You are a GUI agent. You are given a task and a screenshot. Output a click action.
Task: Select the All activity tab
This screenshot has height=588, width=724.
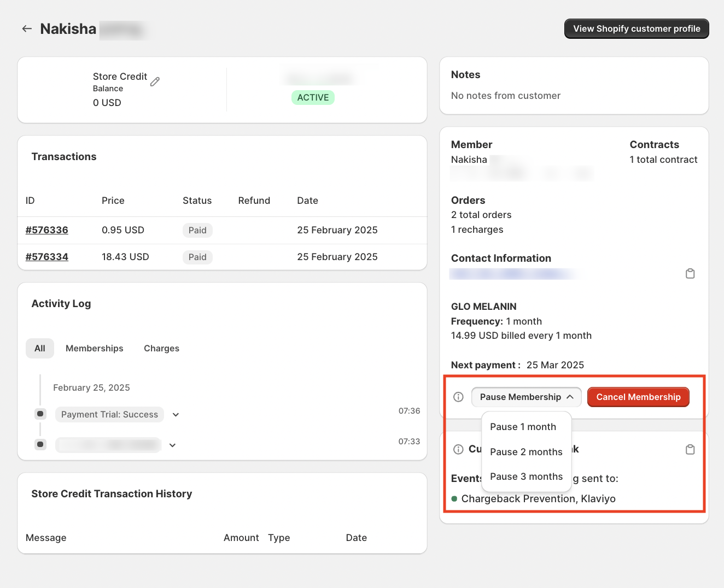click(40, 349)
